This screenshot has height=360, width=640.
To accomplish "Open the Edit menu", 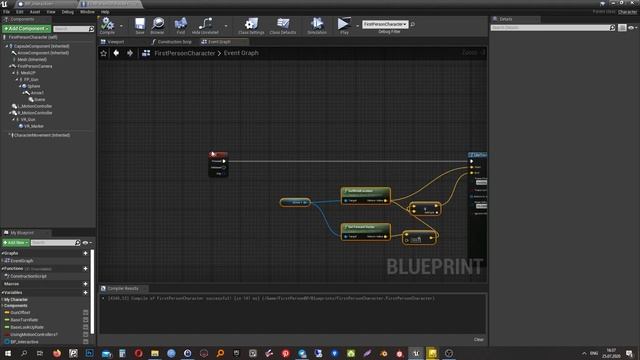I will 20,12.
